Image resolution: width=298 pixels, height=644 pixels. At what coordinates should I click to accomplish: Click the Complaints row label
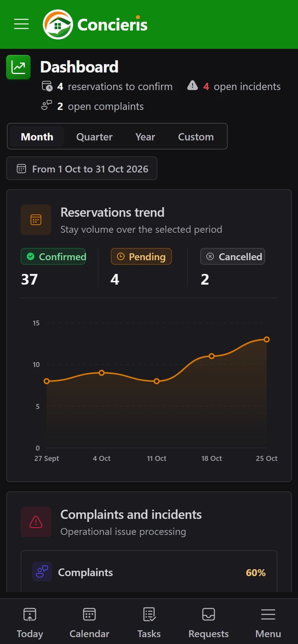pos(86,572)
